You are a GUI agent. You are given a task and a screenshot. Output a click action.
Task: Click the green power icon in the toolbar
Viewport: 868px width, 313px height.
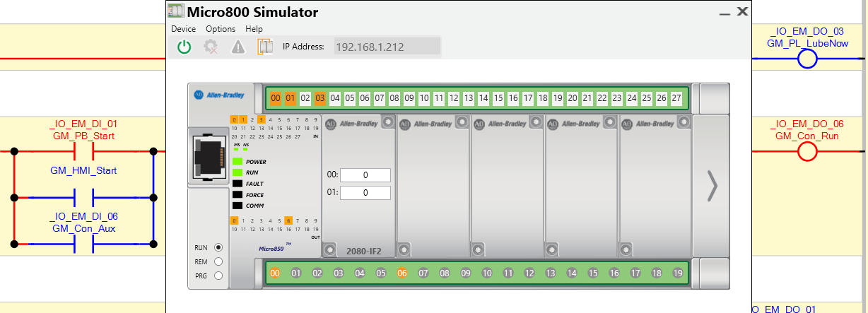coord(184,47)
